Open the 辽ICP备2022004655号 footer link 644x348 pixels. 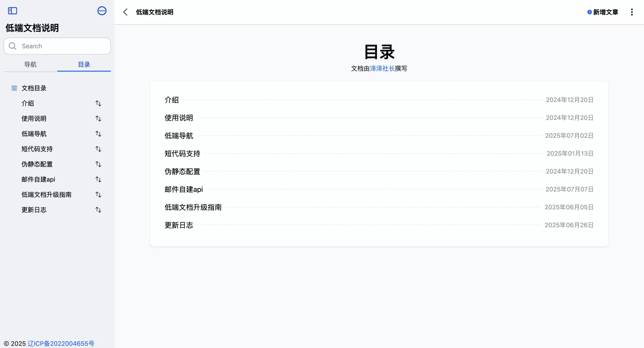click(61, 343)
